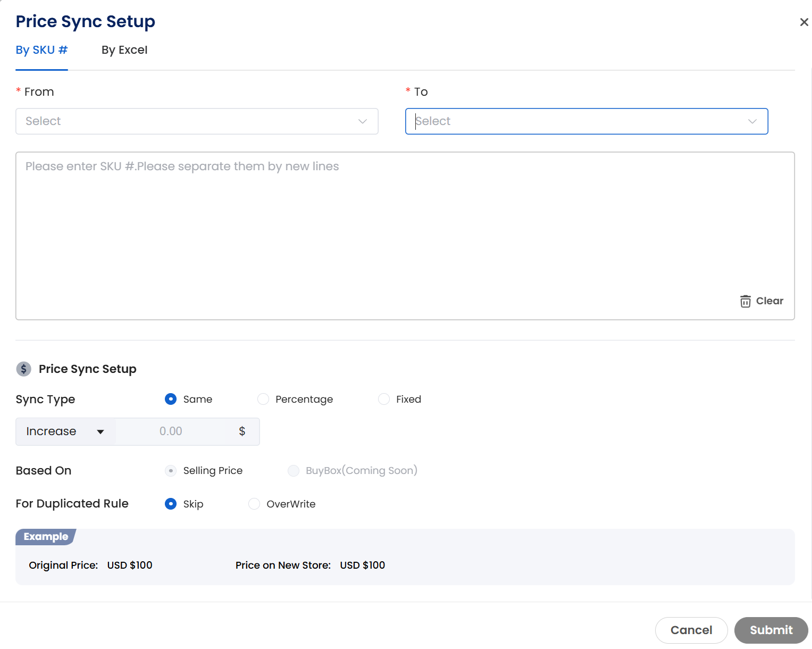This screenshot has height=649, width=812.
Task: Switch to the By Excel tab
Action: pos(124,50)
